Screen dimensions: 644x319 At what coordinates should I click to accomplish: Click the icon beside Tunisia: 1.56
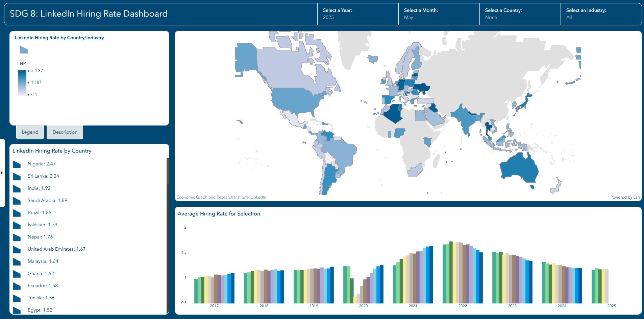coord(17,298)
